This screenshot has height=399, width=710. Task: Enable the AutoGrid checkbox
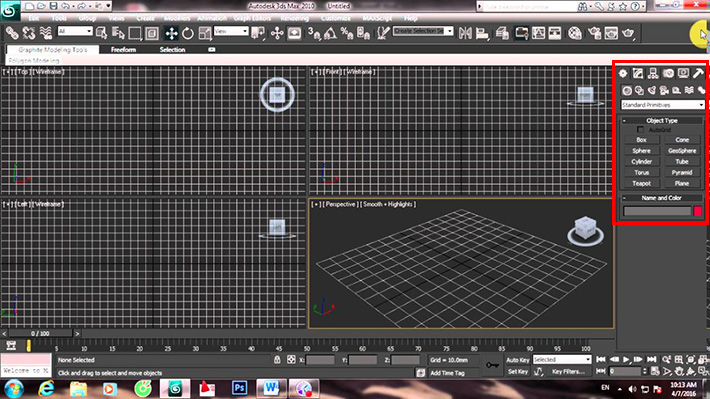(x=640, y=130)
